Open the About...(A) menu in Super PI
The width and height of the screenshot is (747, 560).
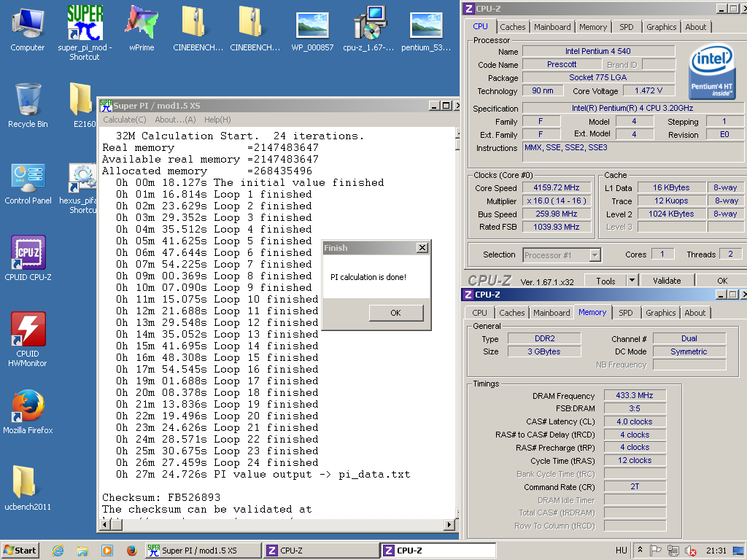[x=175, y=120]
